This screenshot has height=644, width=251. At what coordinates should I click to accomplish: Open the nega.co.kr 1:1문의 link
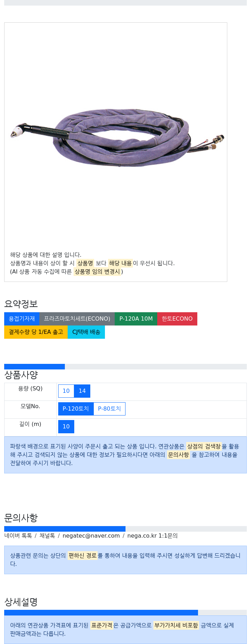pyautogui.click(x=152, y=536)
